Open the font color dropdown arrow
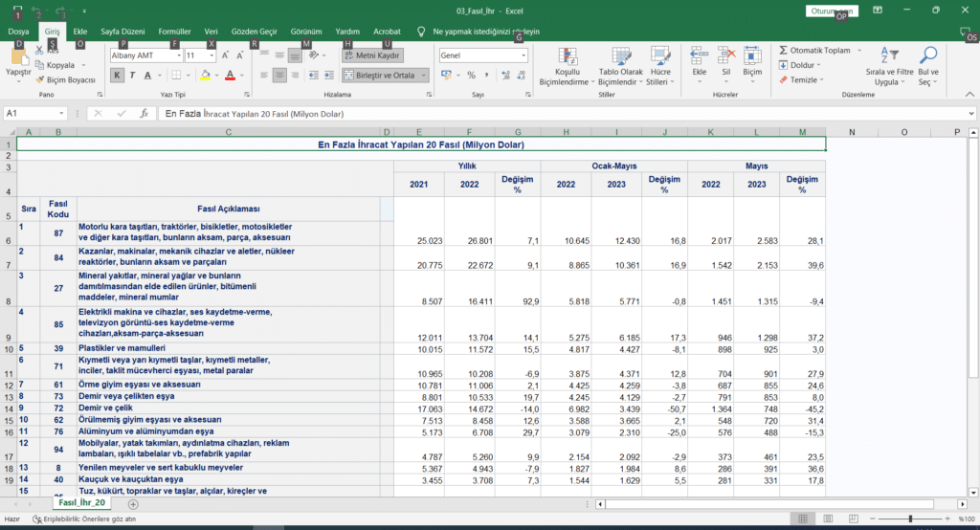The height and width of the screenshot is (530, 980). (242, 76)
